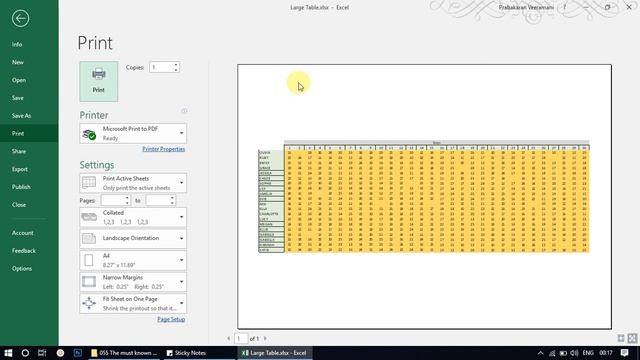Choose Save As in the sidebar
The height and width of the screenshot is (360, 640).
tap(21, 116)
